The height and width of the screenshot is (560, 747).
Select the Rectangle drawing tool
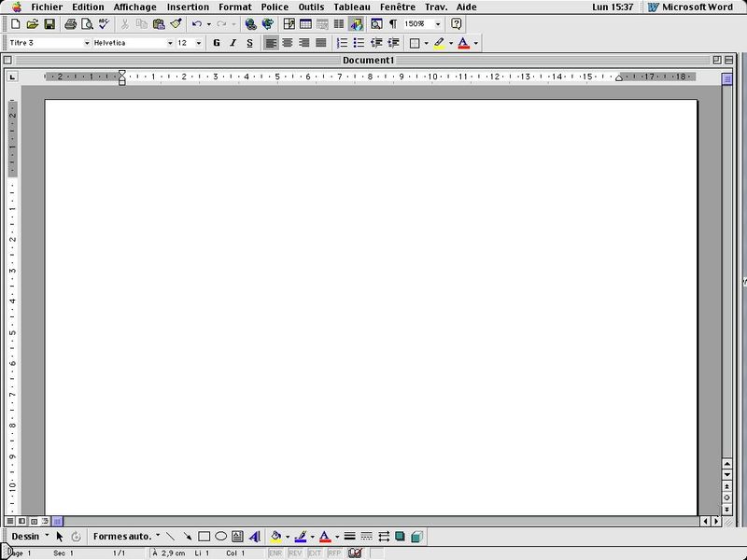click(204, 537)
